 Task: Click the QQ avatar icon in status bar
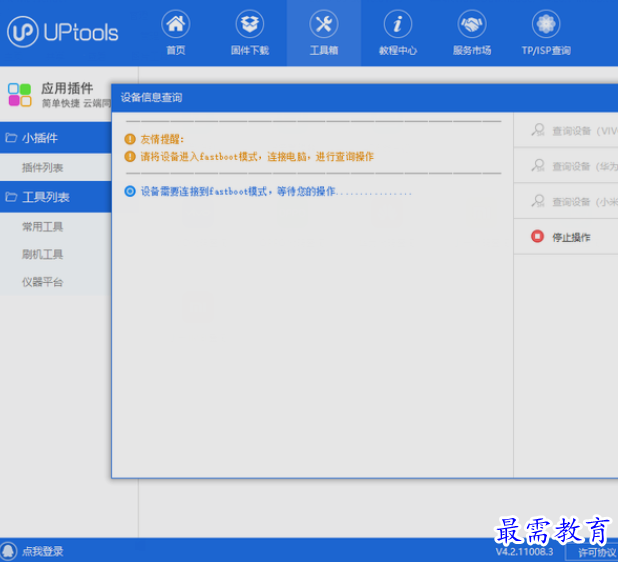8,551
